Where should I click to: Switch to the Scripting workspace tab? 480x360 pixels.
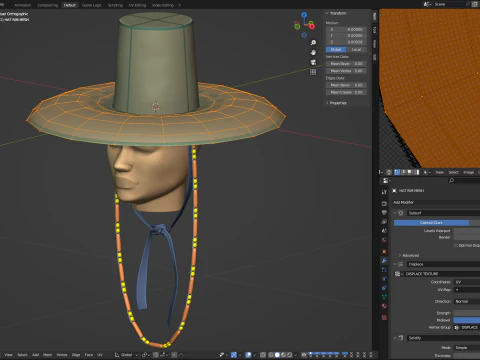tap(115, 5)
